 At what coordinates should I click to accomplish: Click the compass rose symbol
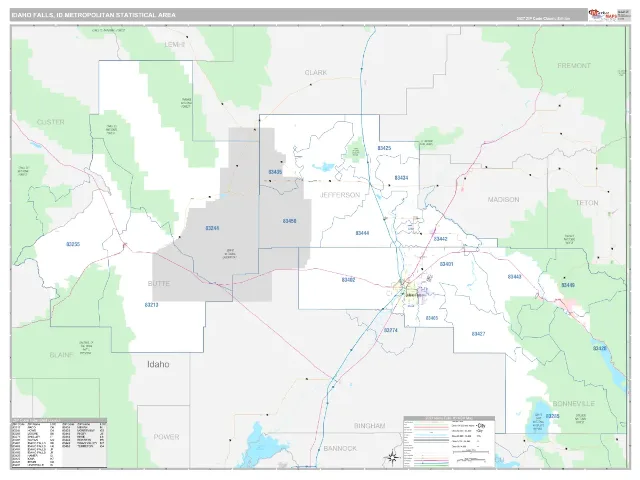pyautogui.click(x=393, y=458)
